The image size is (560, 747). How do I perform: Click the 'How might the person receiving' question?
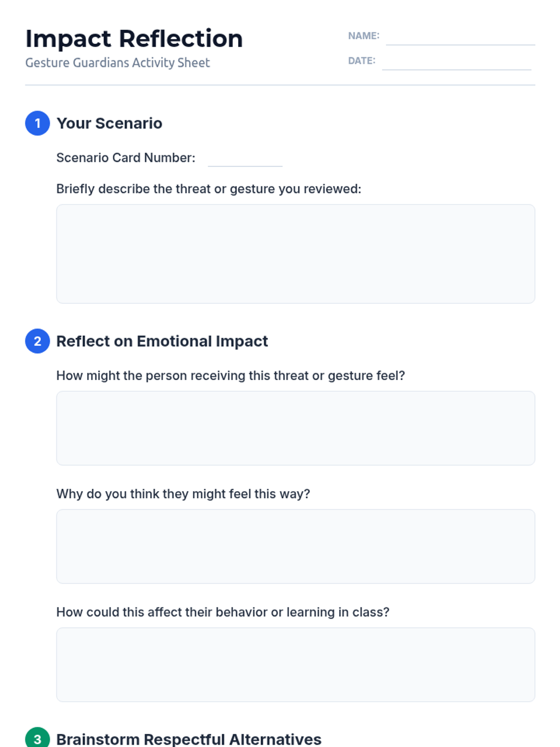pyautogui.click(x=231, y=376)
